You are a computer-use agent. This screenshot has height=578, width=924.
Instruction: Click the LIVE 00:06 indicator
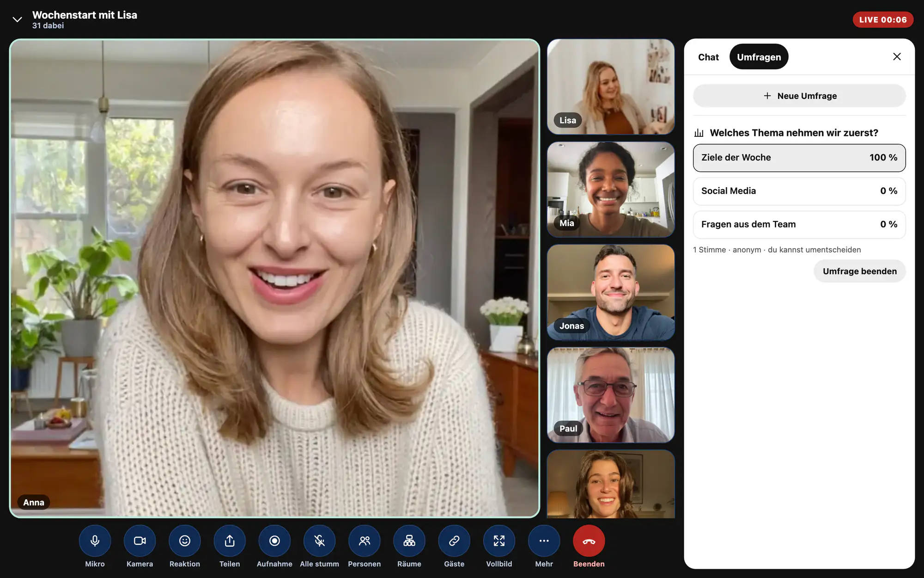[x=883, y=19]
